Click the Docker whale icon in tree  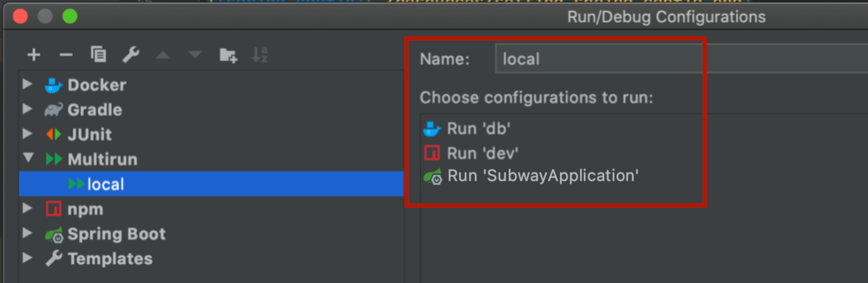pyautogui.click(x=53, y=85)
